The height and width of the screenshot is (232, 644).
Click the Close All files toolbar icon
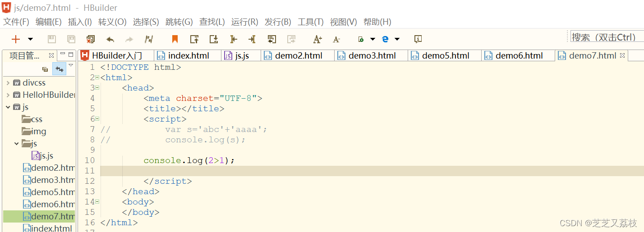[x=91, y=39]
